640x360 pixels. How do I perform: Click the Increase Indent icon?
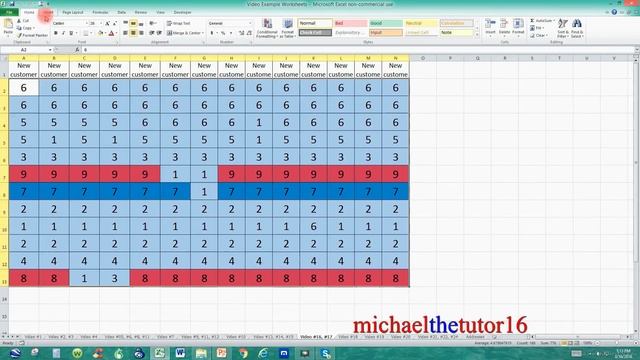tap(159, 33)
